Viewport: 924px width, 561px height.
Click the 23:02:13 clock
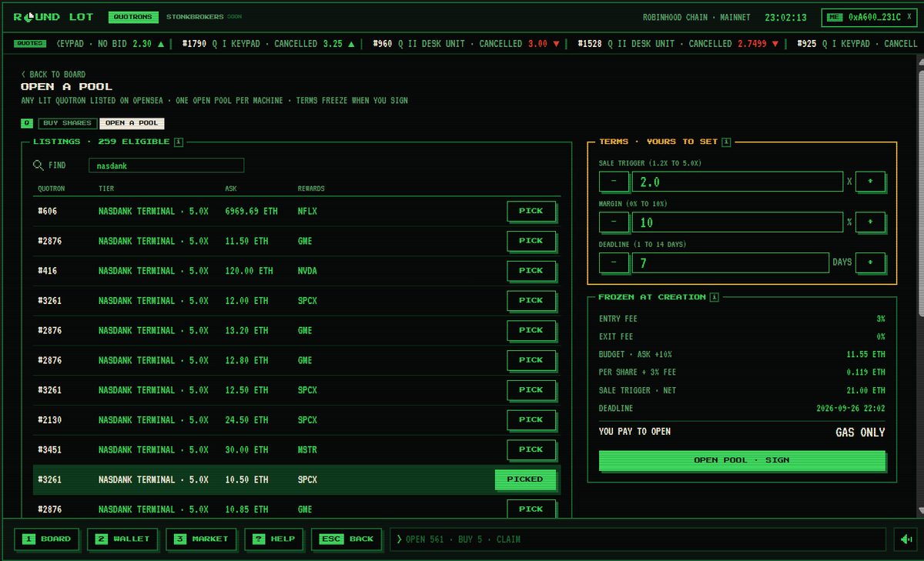(786, 17)
